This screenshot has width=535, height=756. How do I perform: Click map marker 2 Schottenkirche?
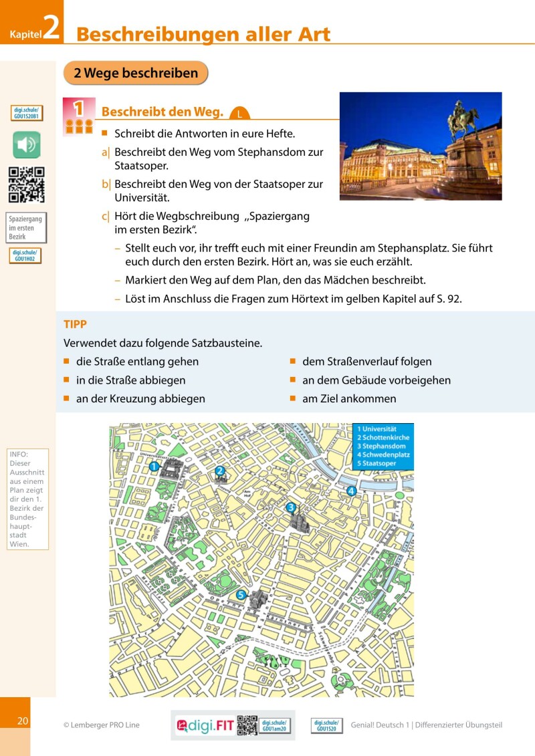pyautogui.click(x=219, y=471)
